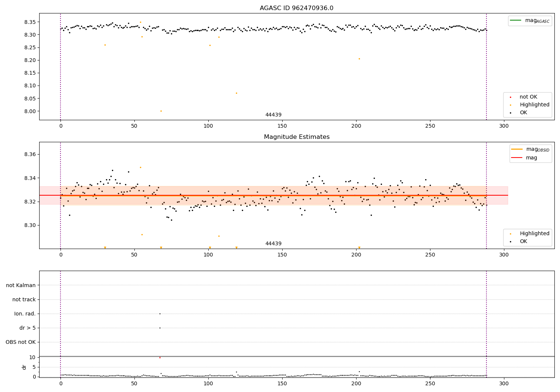Click orange triangle marker near x=119 in middle plot
560x392 pixels.
[236, 248]
